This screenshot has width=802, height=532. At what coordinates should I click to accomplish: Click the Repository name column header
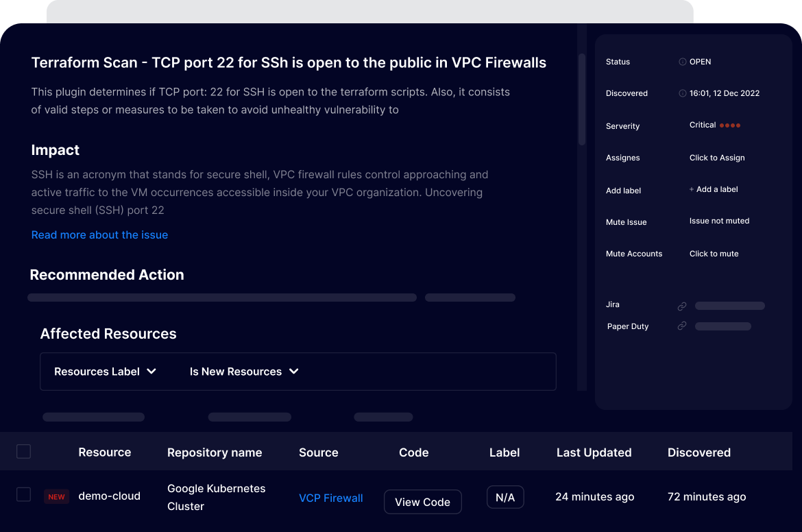[215, 452]
